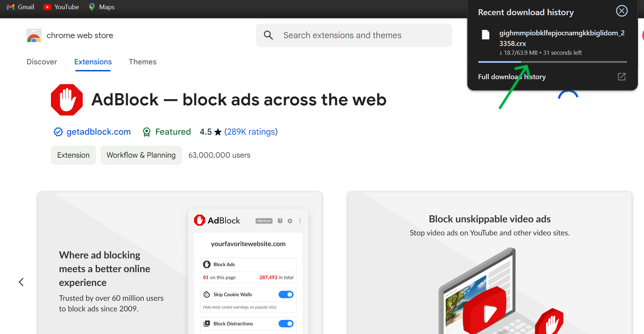Click the 63,000,000 users text
Viewport: 644px width, 334px height.
tap(219, 155)
